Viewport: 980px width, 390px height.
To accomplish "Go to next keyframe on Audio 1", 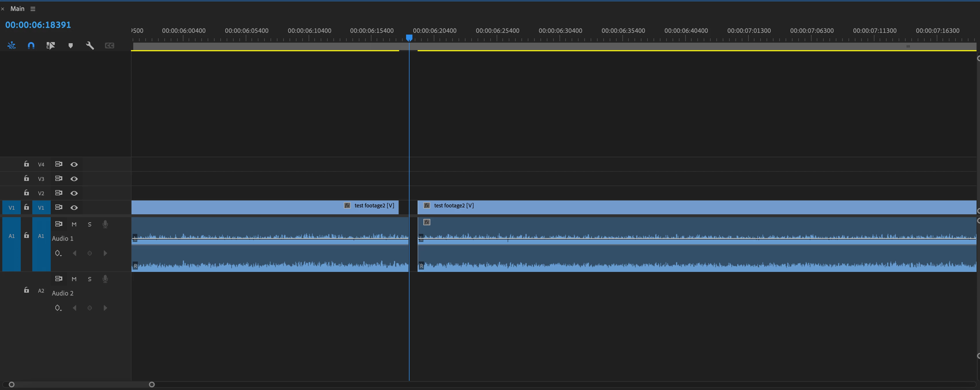I will (x=105, y=253).
